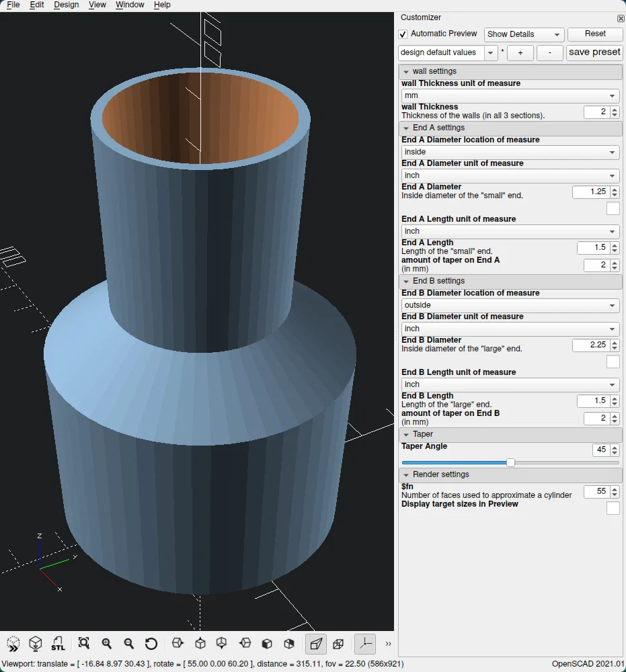Click the View All icon
Image resolution: width=626 pixels, height=672 pixels.
[84, 644]
